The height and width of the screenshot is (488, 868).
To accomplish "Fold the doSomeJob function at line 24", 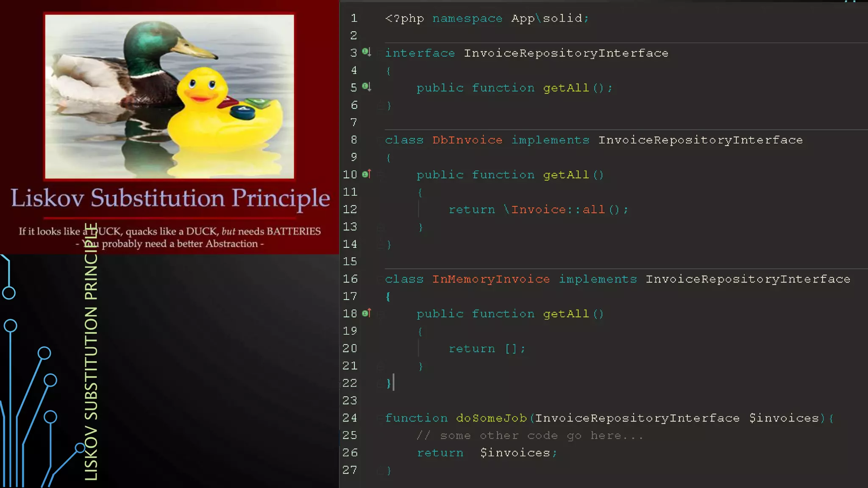I will [380, 418].
